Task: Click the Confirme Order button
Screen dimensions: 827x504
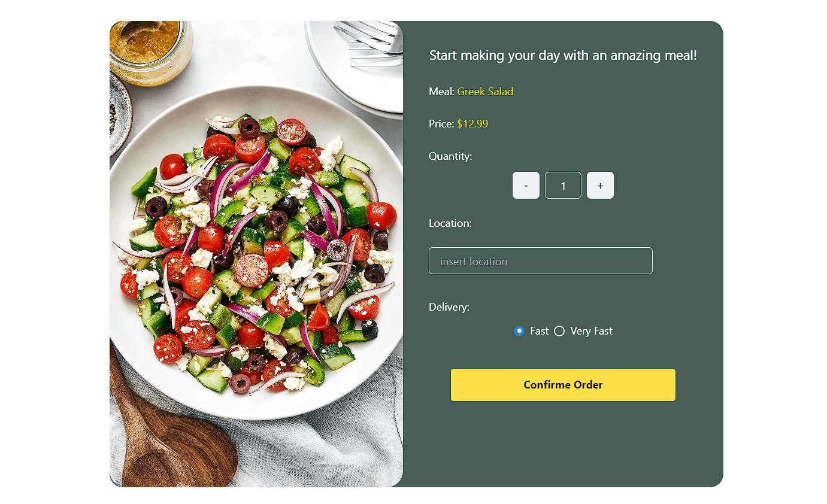Action: click(563, 385)
